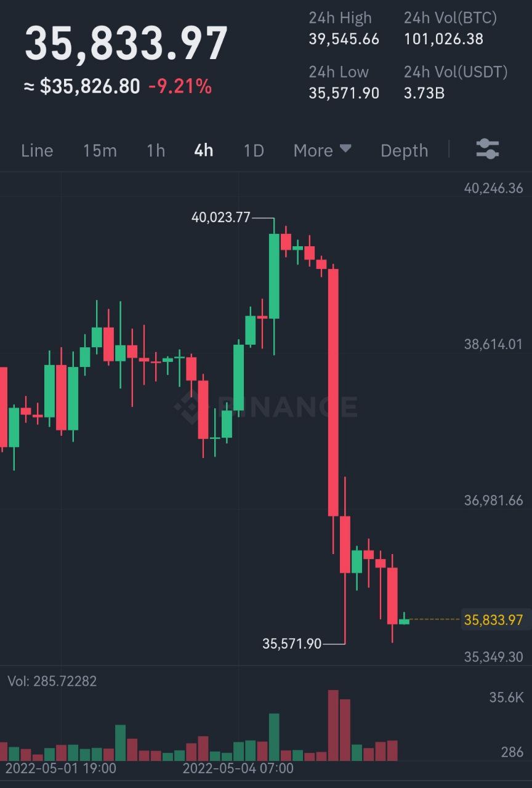
Task: Tap the 35,571.90 low price marker
Action: pos(292,644)
